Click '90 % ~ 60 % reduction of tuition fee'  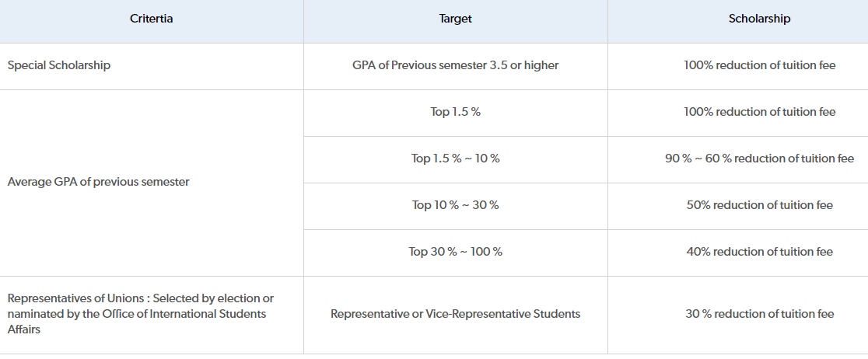[759, 159]
